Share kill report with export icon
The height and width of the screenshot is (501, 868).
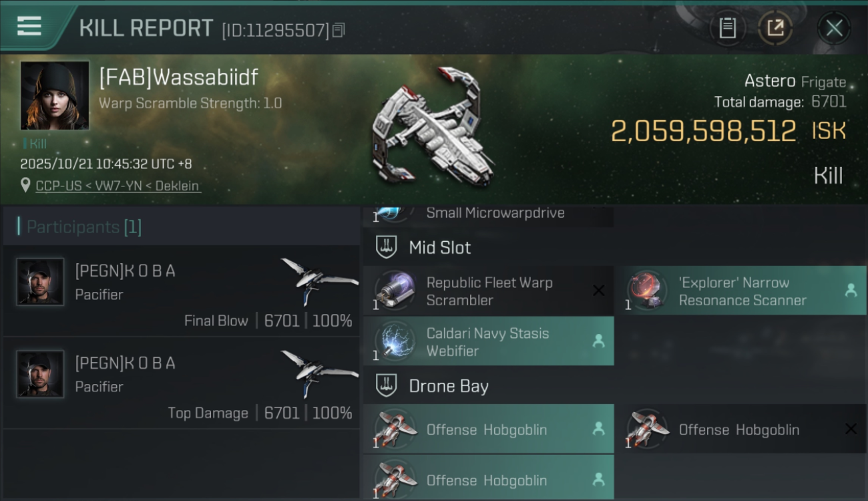(775, 28)
